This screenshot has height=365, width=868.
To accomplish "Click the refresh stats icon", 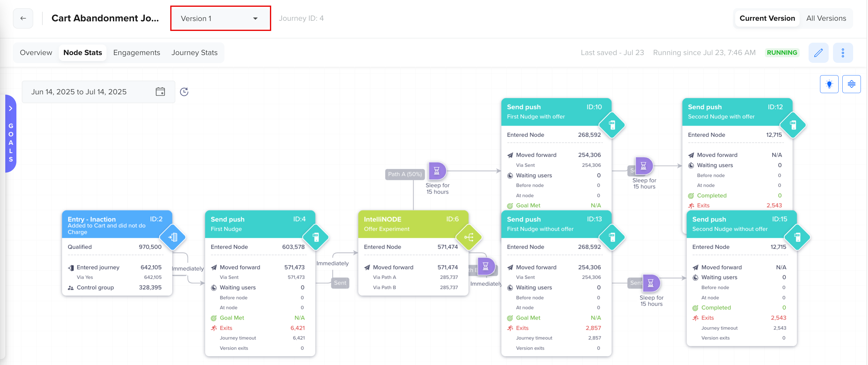I will click(x=184, y=92).
